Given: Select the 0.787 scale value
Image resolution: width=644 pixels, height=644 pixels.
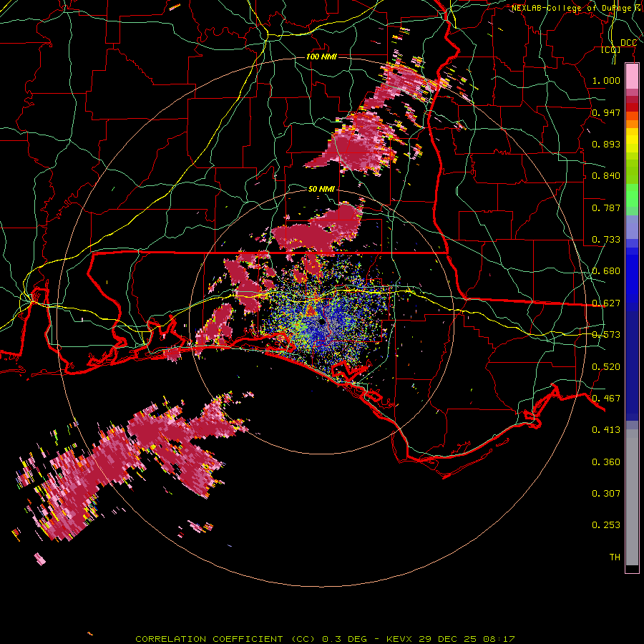Looking at the screenshot, I should (606, 208).
